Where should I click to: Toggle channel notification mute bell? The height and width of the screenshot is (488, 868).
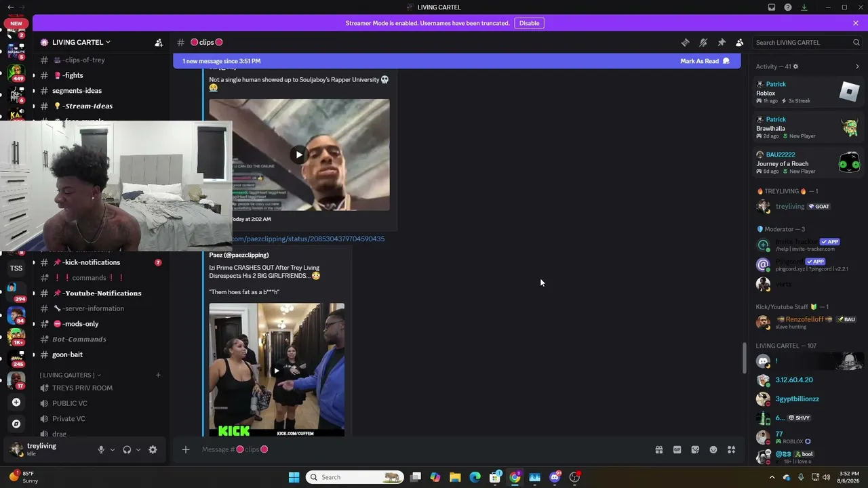pos(703,42)
